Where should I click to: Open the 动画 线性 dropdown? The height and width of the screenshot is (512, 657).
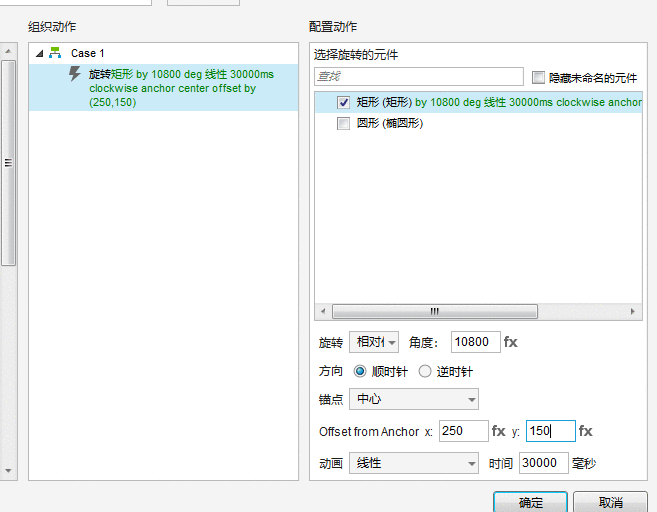pyautogui.click(x=414, y=463)
